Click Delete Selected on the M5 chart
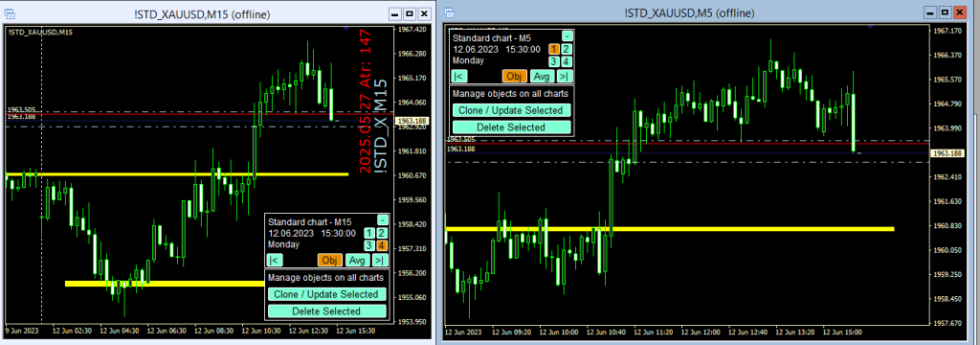This screenshot has height=345, width=980. click(511, 127)
